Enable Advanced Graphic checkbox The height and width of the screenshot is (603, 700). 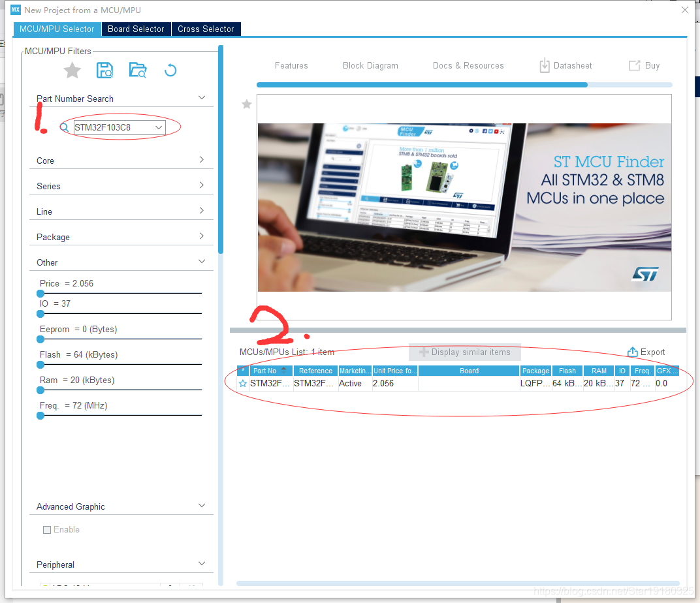click(x=47, y=530)
